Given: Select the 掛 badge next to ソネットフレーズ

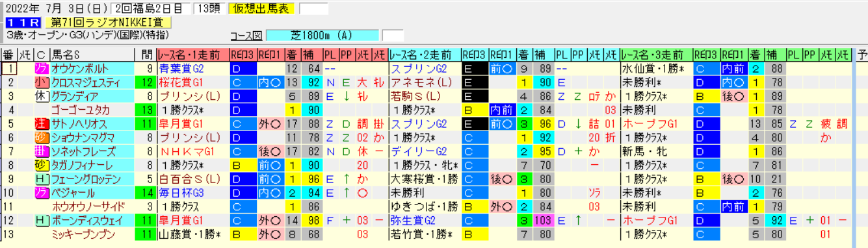Looking at the screenshot, I should [x=41, y=151].
